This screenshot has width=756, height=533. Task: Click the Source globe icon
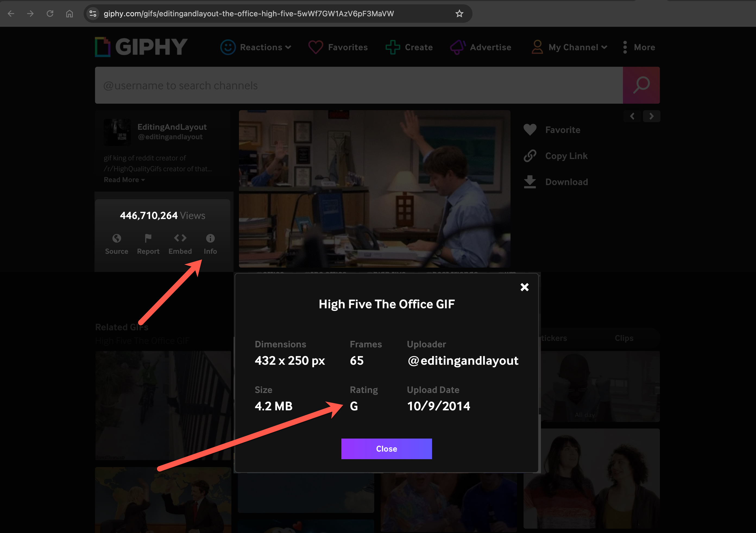116,238
